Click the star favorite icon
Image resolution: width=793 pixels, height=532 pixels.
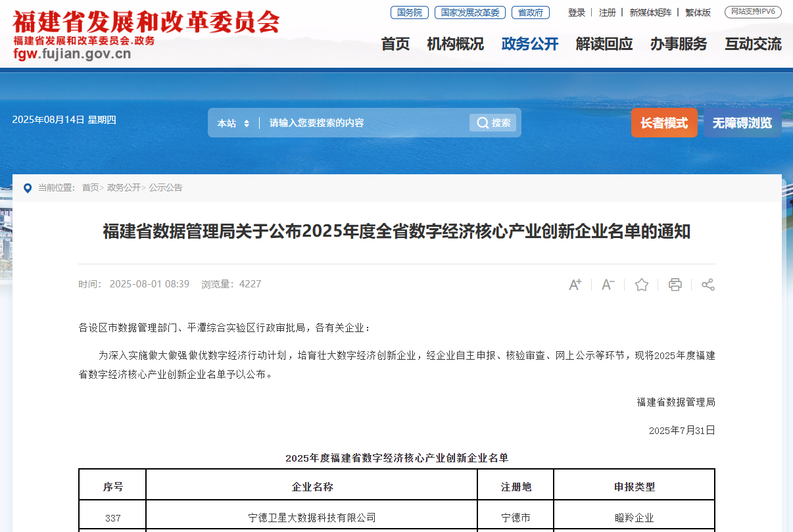642,285
